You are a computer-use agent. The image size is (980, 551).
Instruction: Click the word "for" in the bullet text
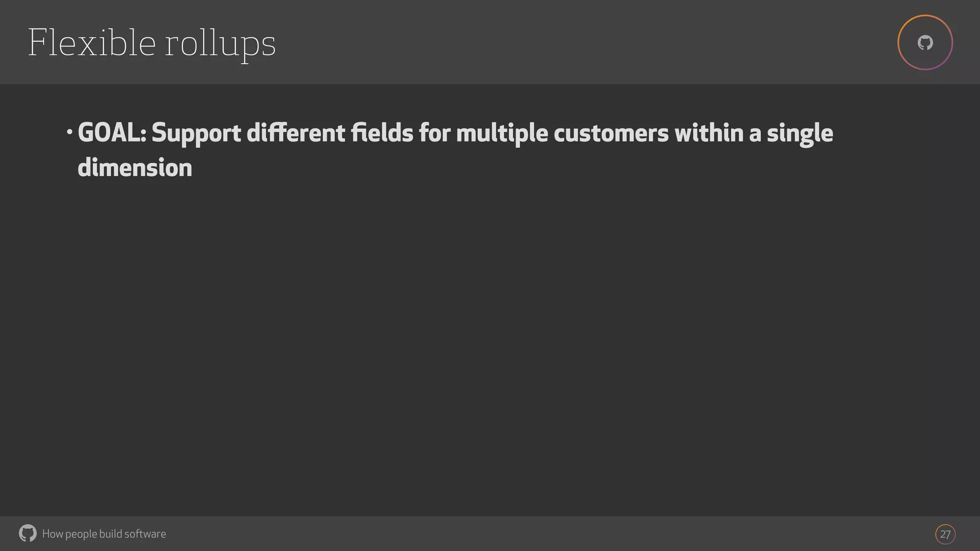434,132
